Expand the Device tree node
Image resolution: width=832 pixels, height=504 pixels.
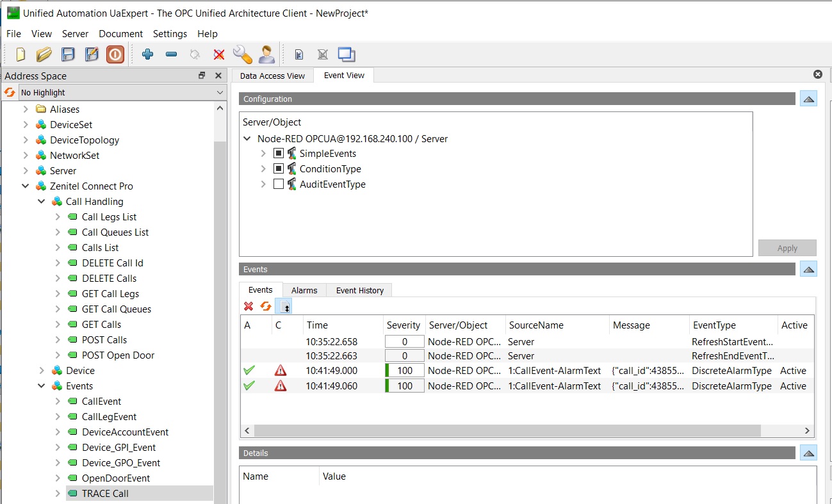pos(42,371)
